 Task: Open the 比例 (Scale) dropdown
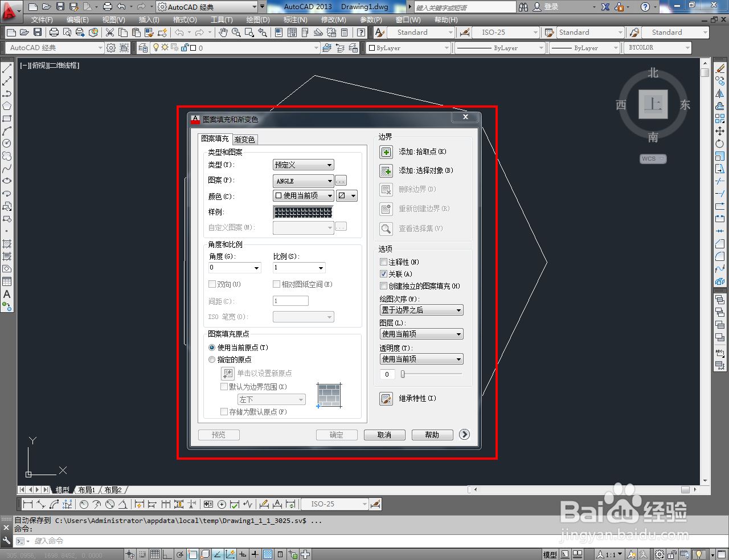coord(299,268)
